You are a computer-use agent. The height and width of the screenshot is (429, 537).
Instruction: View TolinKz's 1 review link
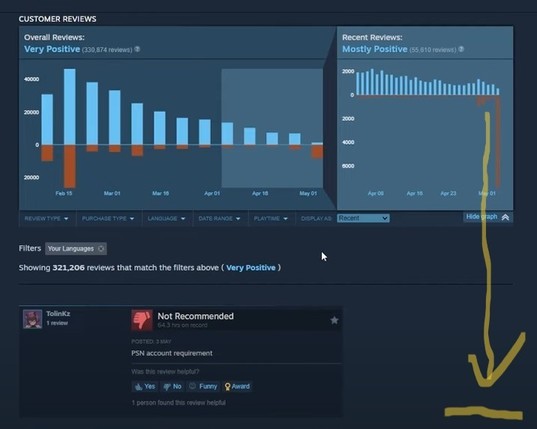tap(57, 323)
